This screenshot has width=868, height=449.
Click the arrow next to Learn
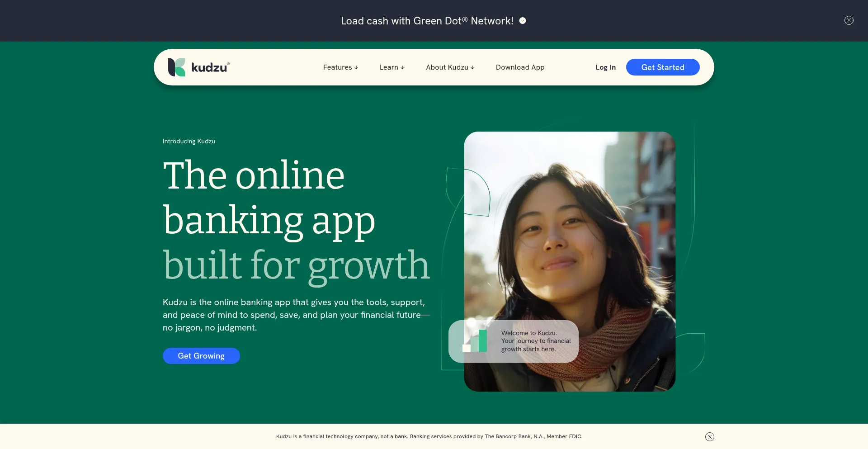tap(402, 68)
